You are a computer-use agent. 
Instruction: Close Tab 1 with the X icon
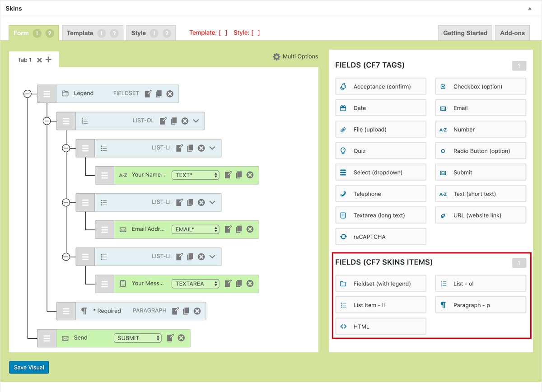[x=39, y=60]
